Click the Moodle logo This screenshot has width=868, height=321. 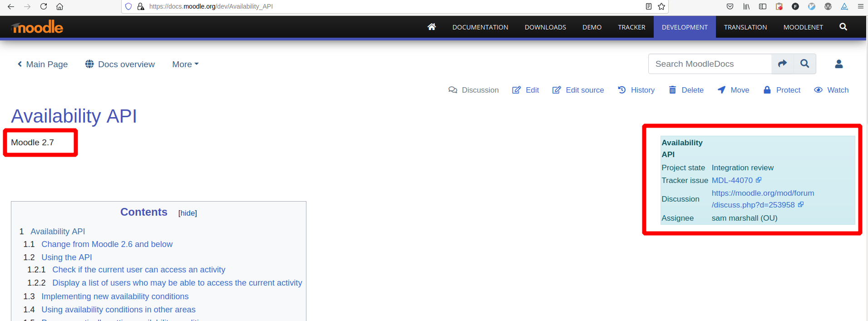click(37, 27)
